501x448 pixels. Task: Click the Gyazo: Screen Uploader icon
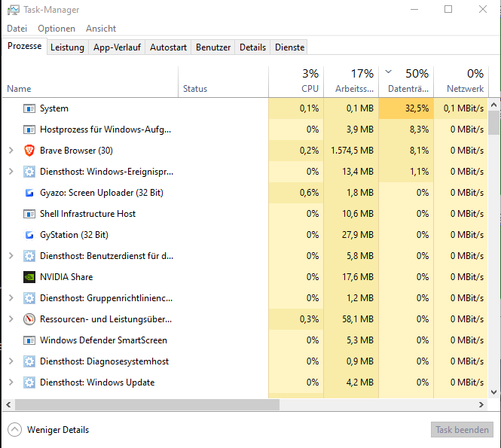[29, 193]
